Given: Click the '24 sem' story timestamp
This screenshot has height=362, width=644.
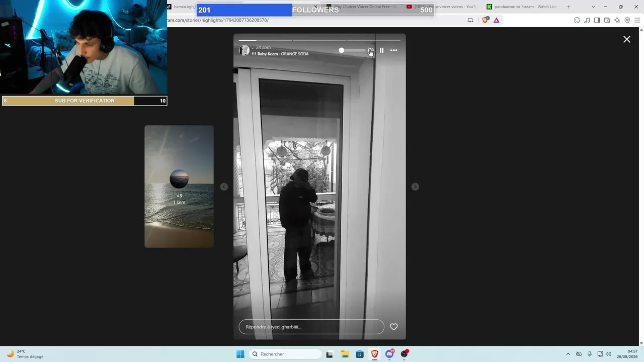Looking at the screenshot, I should coord(263,47).
